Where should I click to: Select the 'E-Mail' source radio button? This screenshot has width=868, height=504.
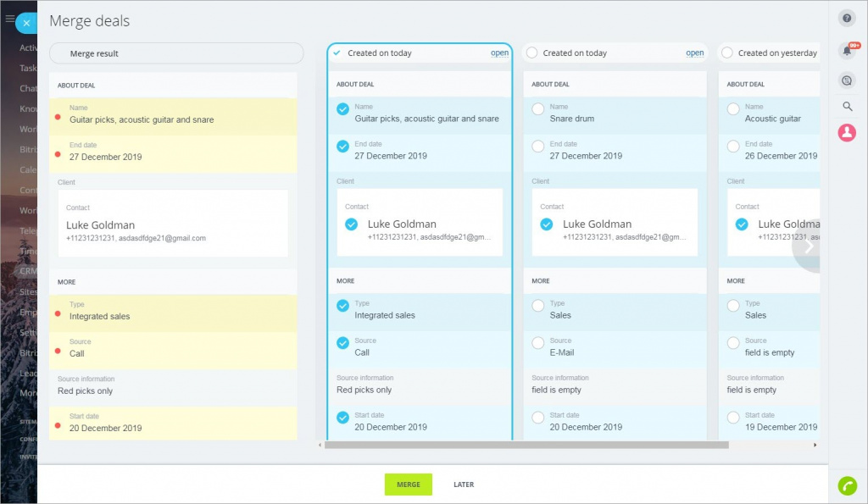pyautogui.click(x=537, y=343)
